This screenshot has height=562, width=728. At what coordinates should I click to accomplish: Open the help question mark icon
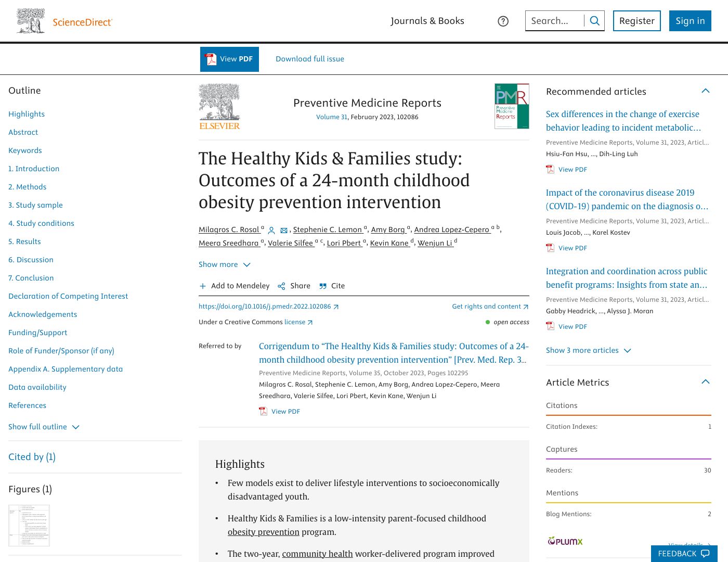(x=503, y=21)
